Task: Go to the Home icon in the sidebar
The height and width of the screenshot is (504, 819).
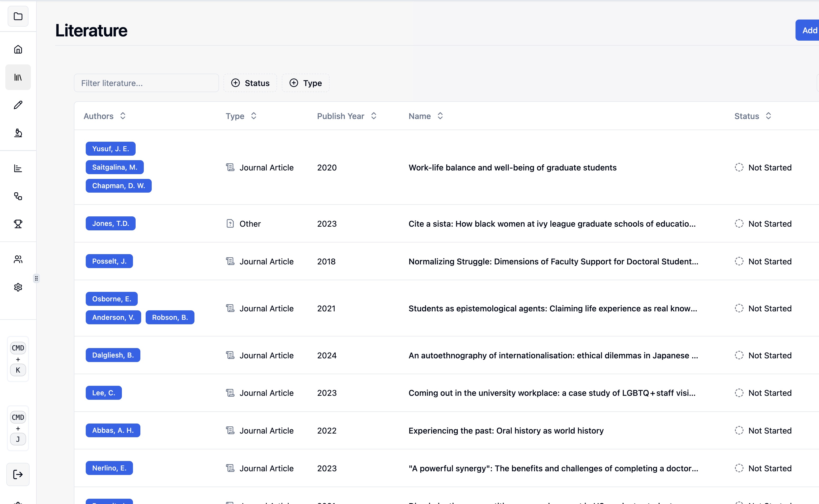Action: tap(18, 49)
